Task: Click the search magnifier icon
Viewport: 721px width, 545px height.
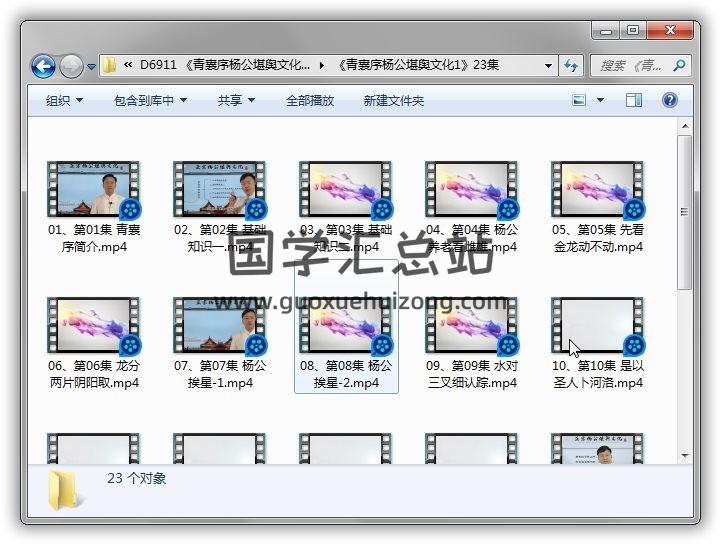Action: [679, 66]
